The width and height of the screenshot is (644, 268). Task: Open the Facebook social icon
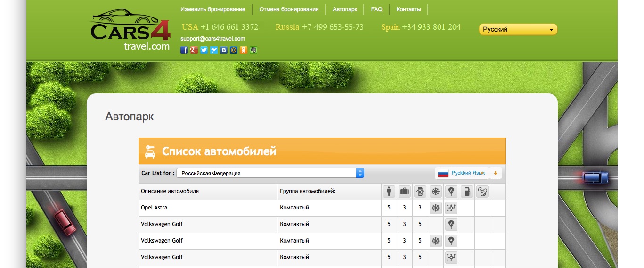pyautogui.click(x=184, y=50)
